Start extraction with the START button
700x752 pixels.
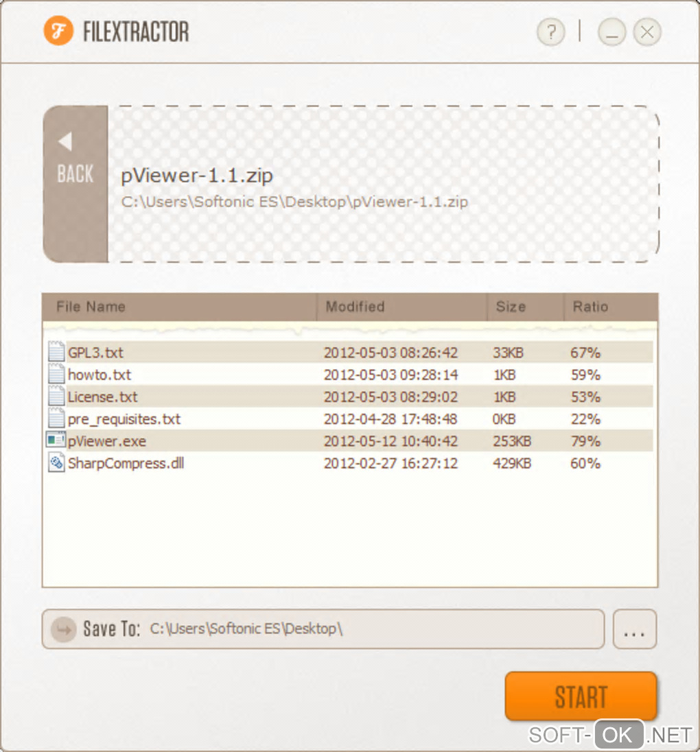click(x=581, y=696)
